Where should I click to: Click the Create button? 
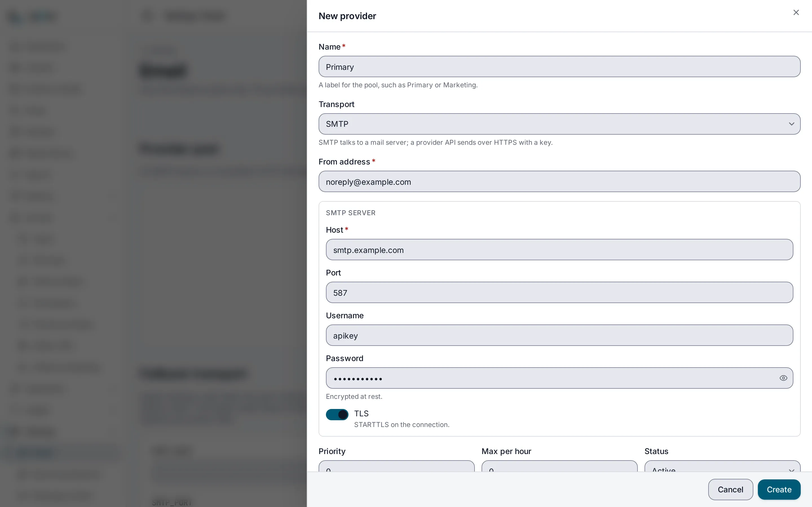pyautogui.click(x=779, y=489)
